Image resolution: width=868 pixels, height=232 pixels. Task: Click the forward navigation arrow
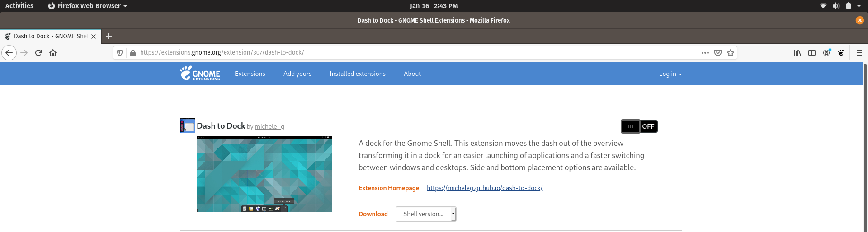[x=24, y=53]
